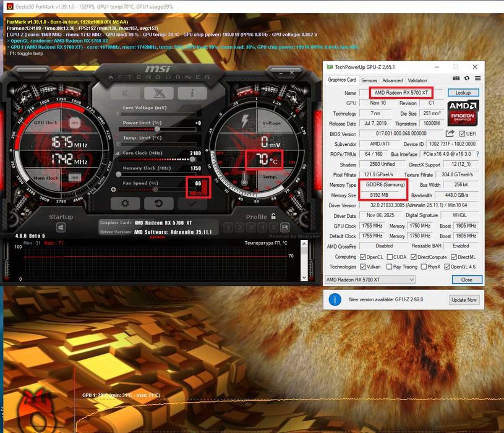Open Afterburner settings with the large gear button
The image size is (504, 433).
[x=125, y=203]
